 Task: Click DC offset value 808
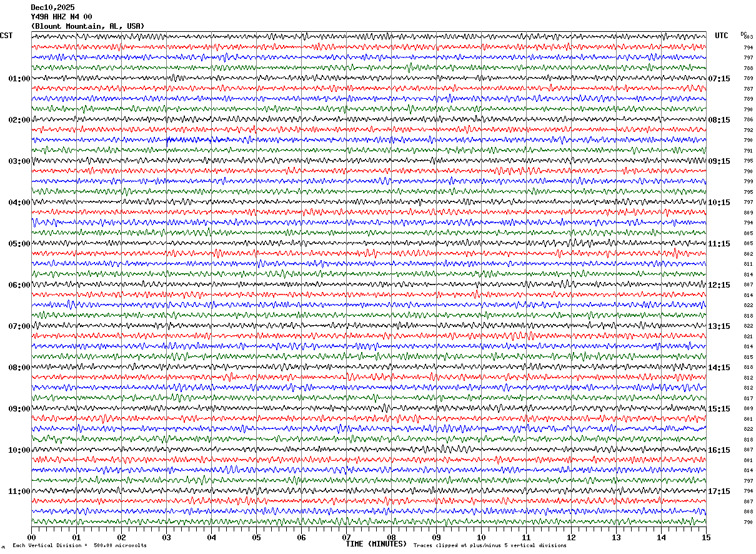(748, 511)
